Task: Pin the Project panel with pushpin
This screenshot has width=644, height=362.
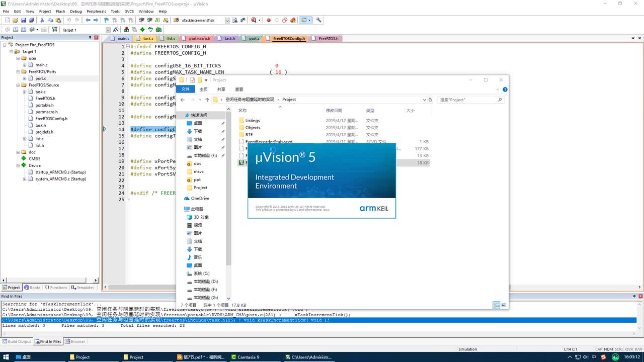Action: [x=91, y=37]
